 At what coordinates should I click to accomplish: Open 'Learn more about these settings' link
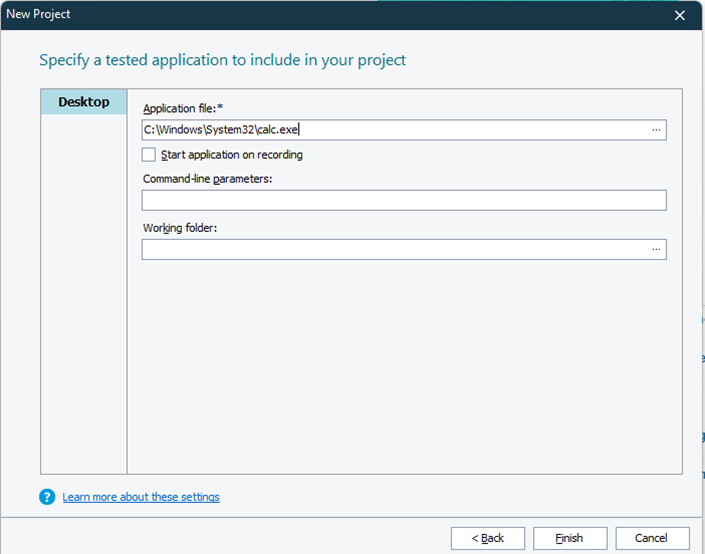click(x=141, y=497)
